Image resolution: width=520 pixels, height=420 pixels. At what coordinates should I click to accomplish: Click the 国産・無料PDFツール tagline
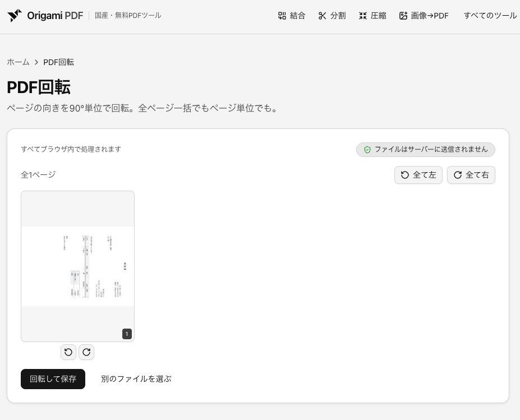click(x=128, y=16)
